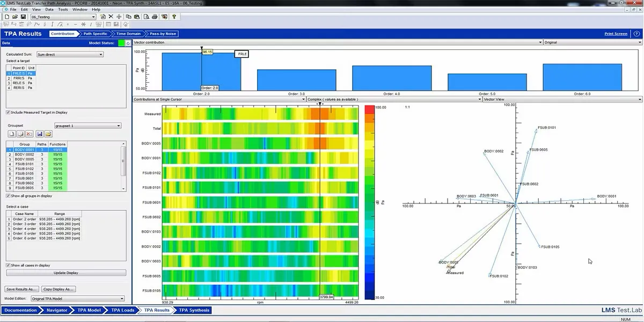Image resolution: width=644 pixels, height=322 pixels.
Task: Save groupset using blue floppy disk icon
Action: point(40,134)
